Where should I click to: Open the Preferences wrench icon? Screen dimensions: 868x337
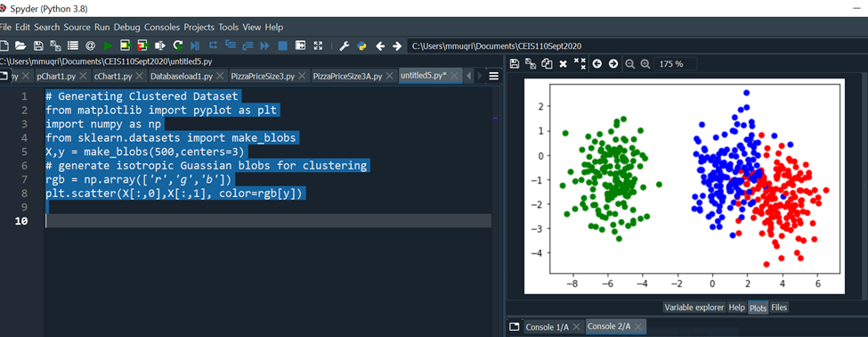point(344,46)
